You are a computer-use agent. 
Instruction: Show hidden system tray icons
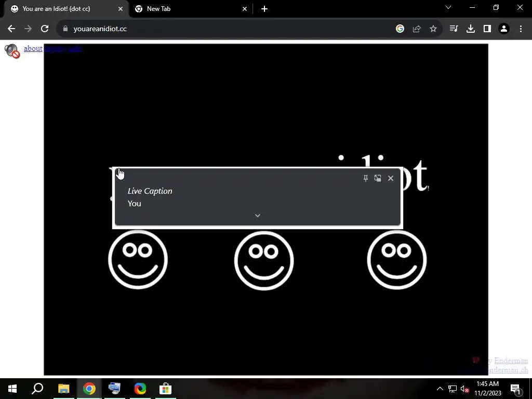(x=440, y=389)
